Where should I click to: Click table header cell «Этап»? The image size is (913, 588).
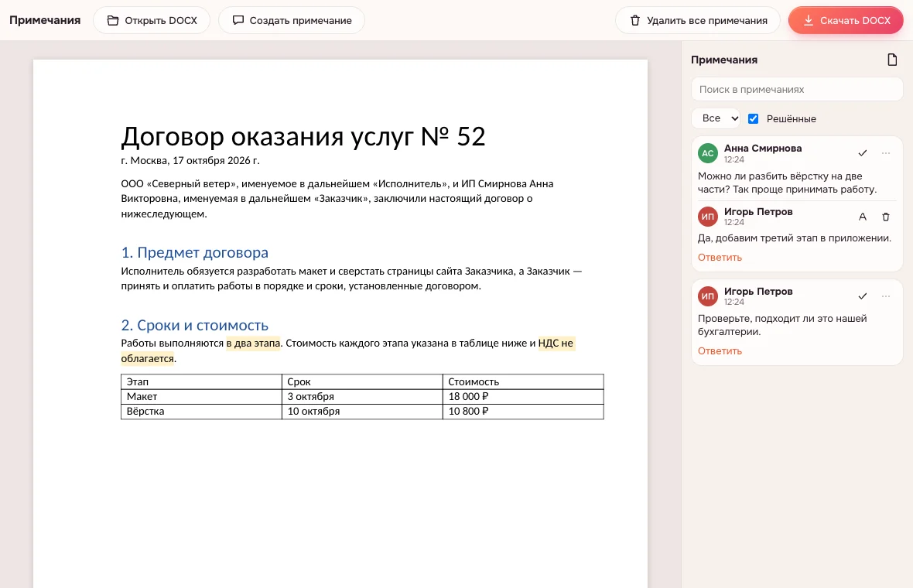pos(201,382)
